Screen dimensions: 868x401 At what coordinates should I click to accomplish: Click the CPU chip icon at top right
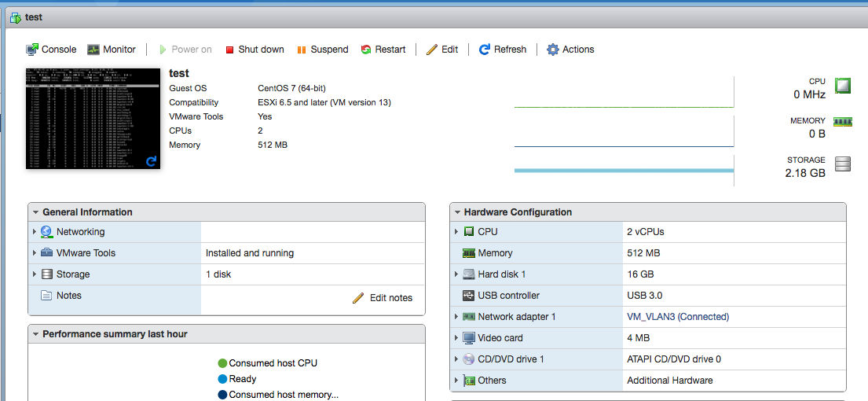pos(843,86)
